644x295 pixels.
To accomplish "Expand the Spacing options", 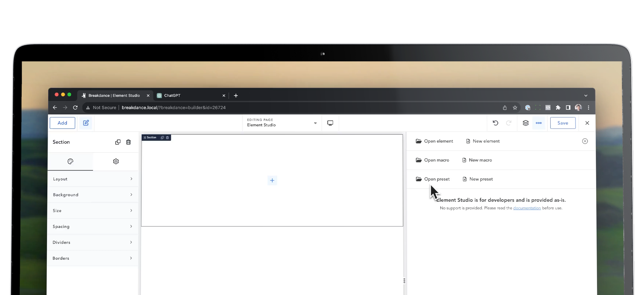I will (93, 226).
